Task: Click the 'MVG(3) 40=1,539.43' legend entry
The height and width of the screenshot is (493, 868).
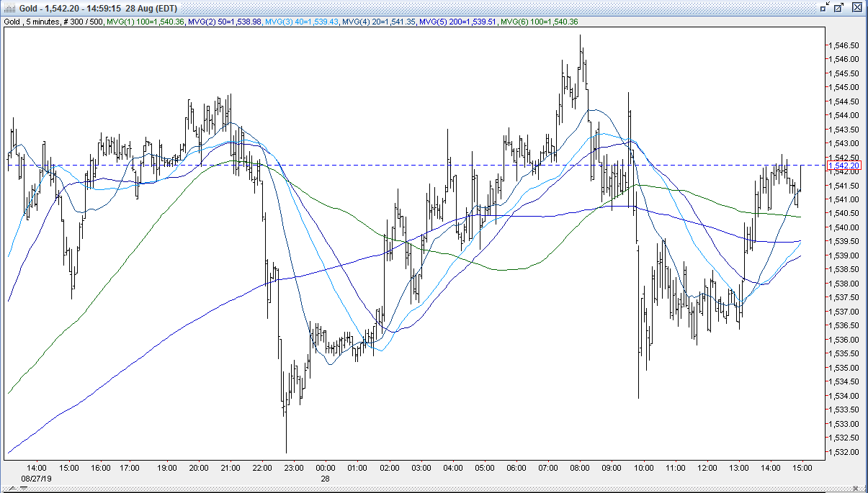Action: 302,22
